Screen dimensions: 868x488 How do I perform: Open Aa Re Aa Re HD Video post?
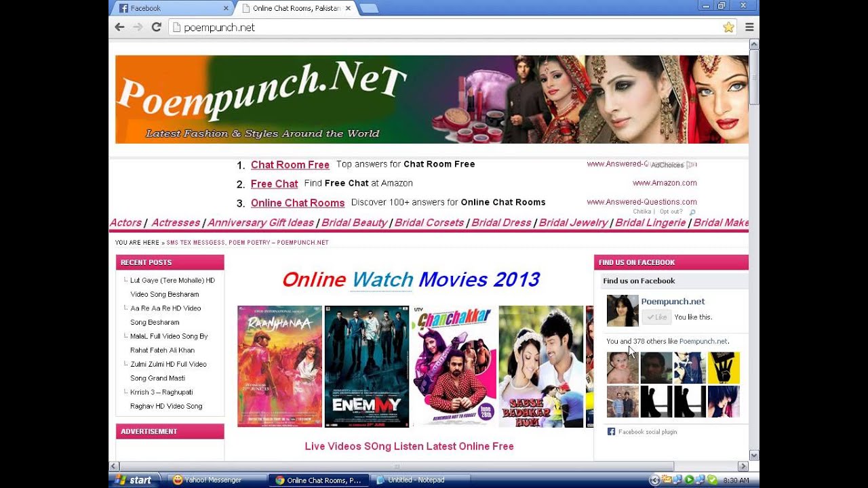[165, 315]
